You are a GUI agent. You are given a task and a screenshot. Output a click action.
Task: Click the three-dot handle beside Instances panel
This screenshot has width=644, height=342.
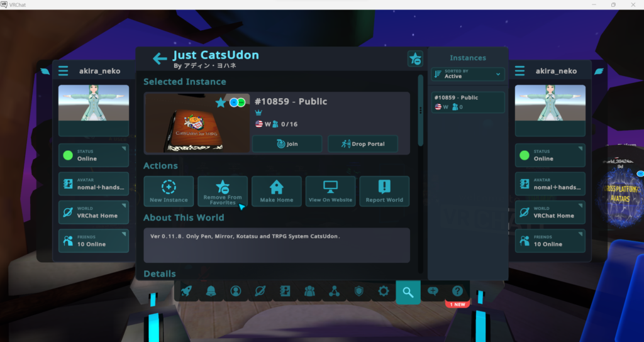420,111
